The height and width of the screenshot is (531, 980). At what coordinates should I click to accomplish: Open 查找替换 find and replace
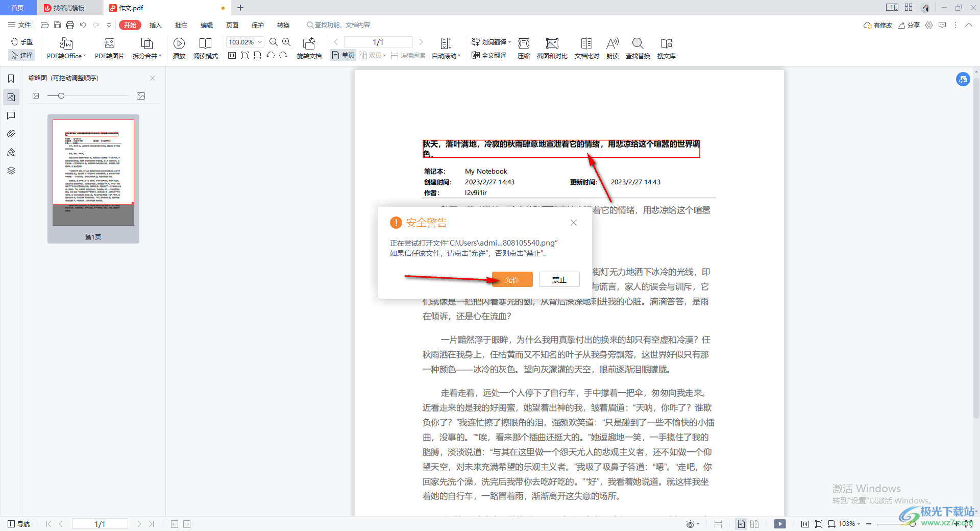pyautogui.click(x=638, y=49)
